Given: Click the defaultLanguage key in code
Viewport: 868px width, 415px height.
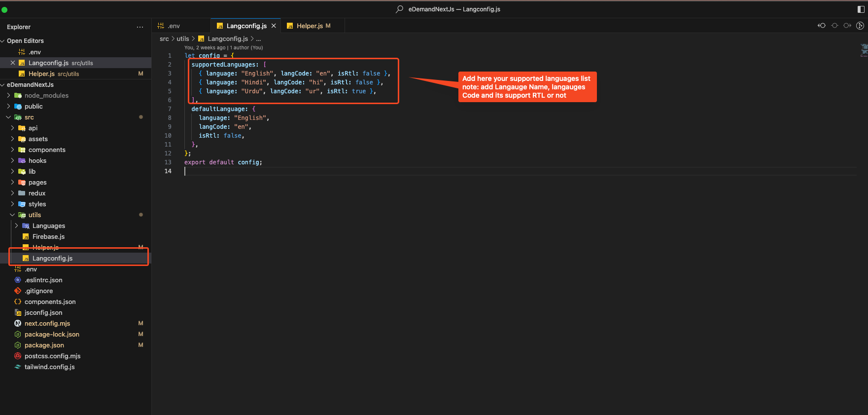Looking at the screenshot, I should point(219,109).
